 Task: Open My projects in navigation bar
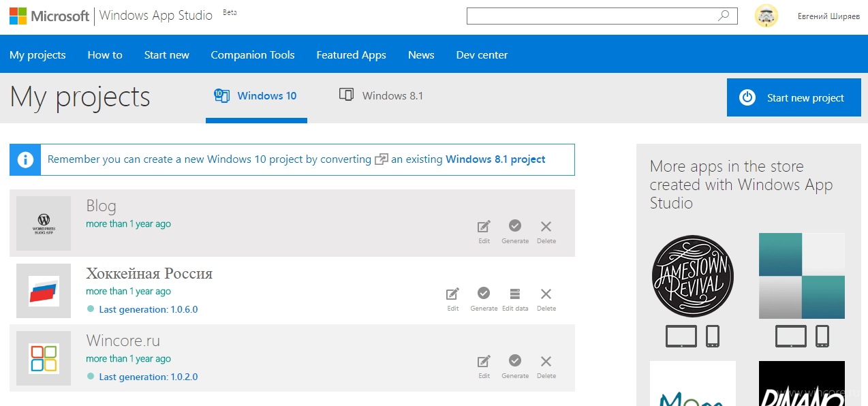[37, 55]
